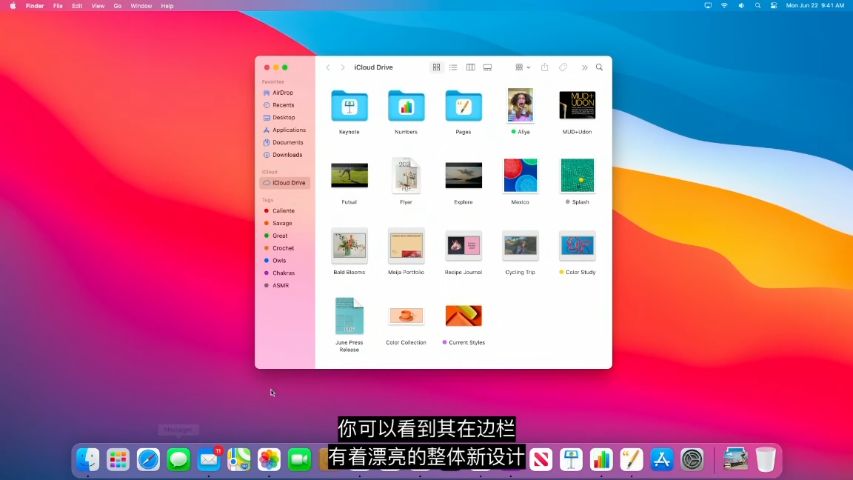Select AirDrop in the sidebar
This screenshot has width=853, height=480.
point(282,93)
